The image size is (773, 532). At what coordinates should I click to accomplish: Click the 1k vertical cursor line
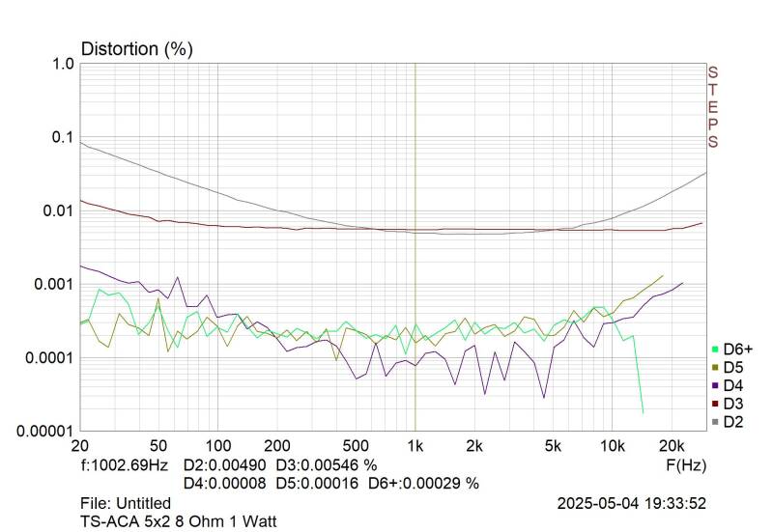[415, 246]
